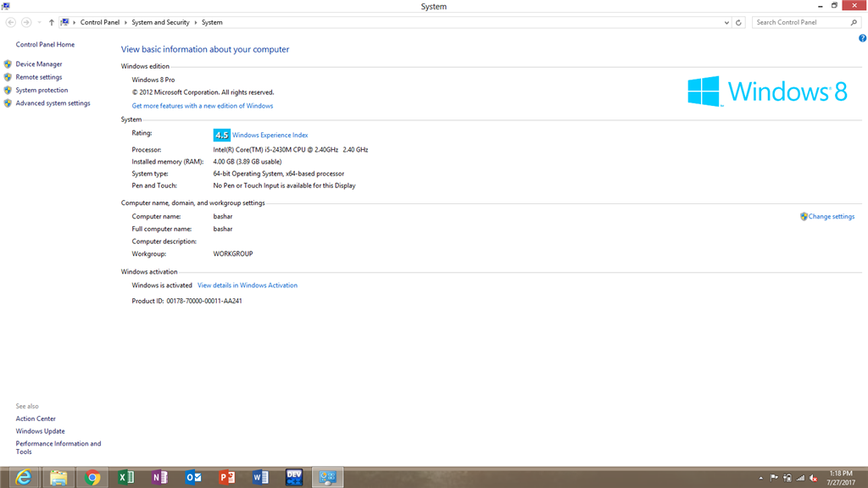Open System protection
The image size is (868, 488).
coord(42,90)
